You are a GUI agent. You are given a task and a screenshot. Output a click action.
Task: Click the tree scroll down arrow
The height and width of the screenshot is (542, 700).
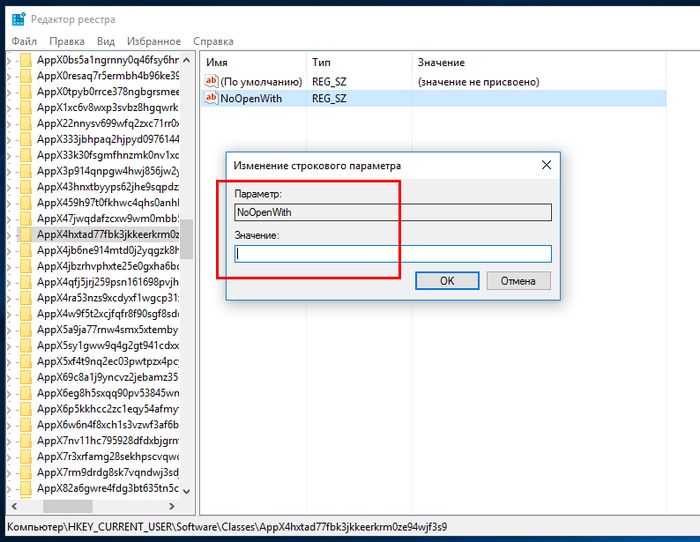click(187, 491)
